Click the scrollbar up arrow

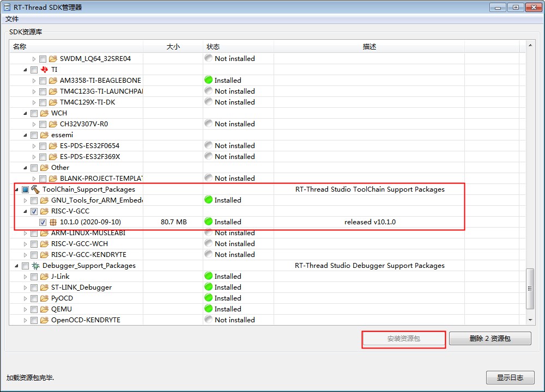coord(530,46)
